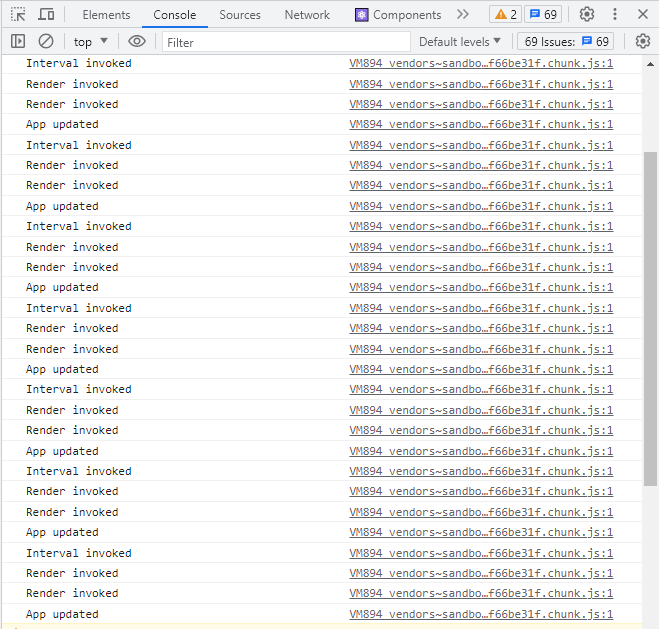Viewport: 659px width, 629px height.
Task: Activate the inspect element picker icon
Action: click(x=18, y=15)
